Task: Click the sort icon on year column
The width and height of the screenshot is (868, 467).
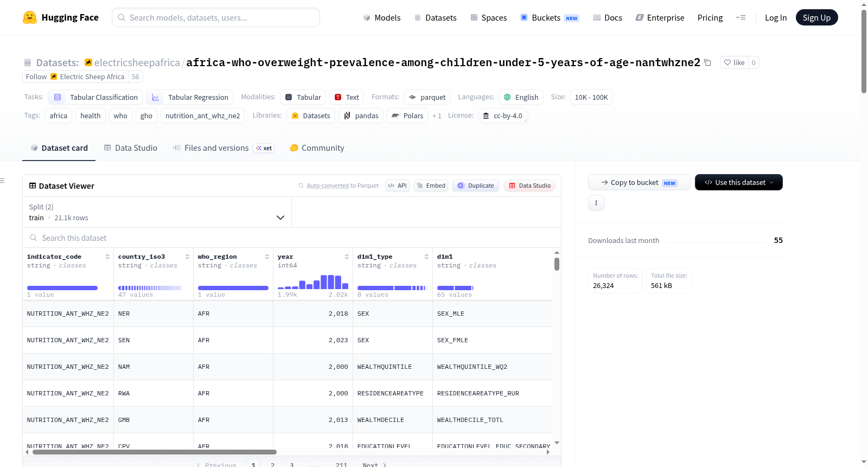Action: pyautogui.click(x=347, y=257)
